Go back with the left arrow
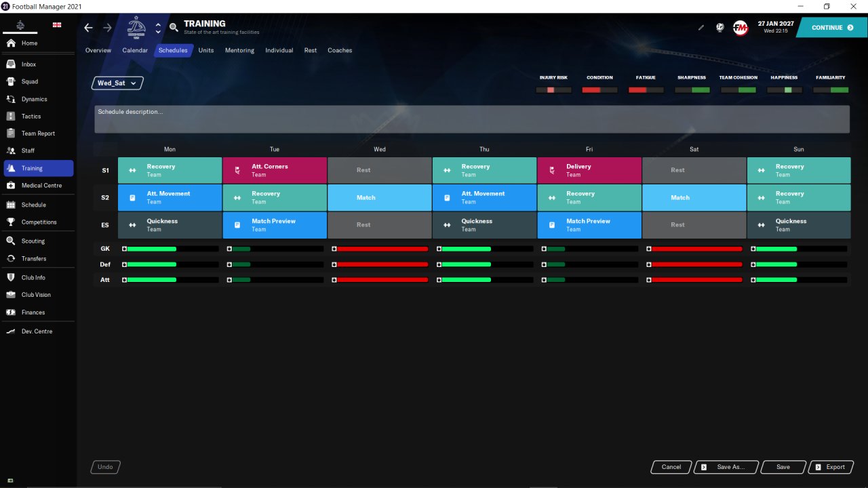 pos(88,28)
